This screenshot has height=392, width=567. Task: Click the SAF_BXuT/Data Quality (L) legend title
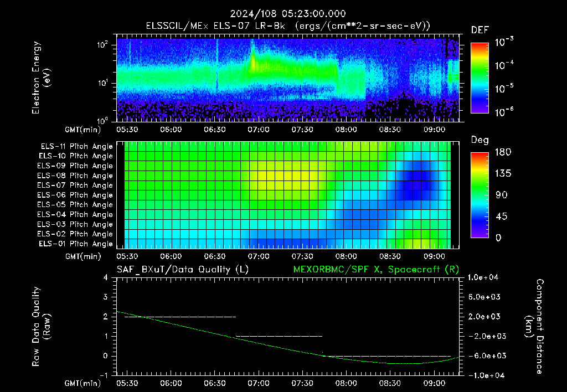(183, 270)
